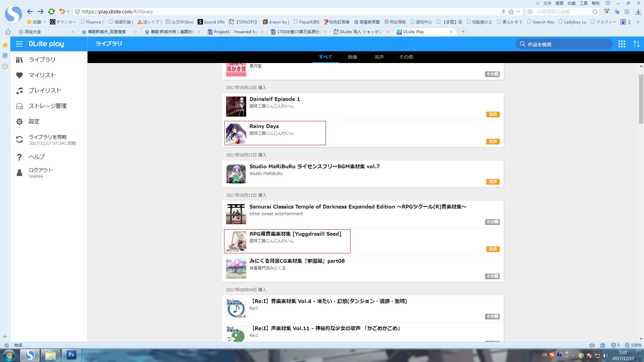Image resolution: width=644 pixels, height=362 pixels.
Task: Switch to the DLsite 同人 ショッピン browser tab
Action: [361, 32]
